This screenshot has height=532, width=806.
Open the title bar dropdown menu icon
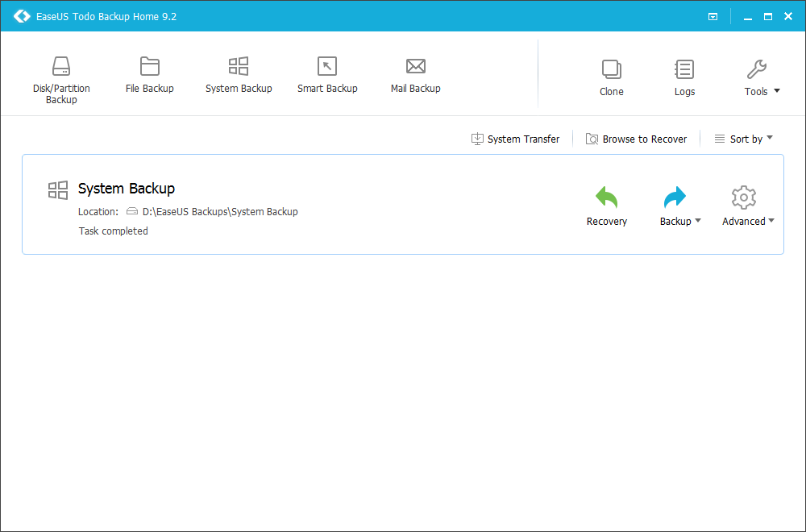click(x=713, y=16)
